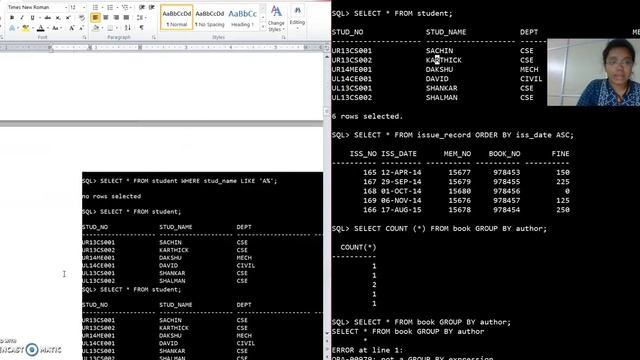Click the Bullets list icon
This screenshot has height=360, width=640.
click(95, 7)
